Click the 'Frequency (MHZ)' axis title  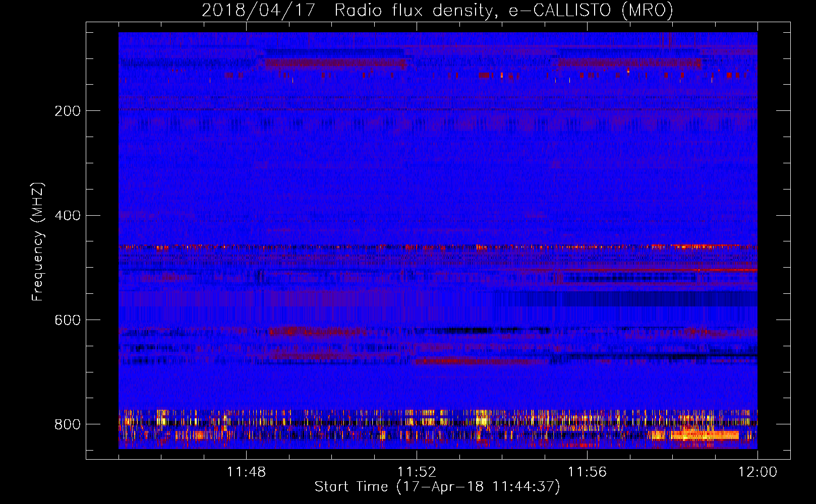(38, 242)
